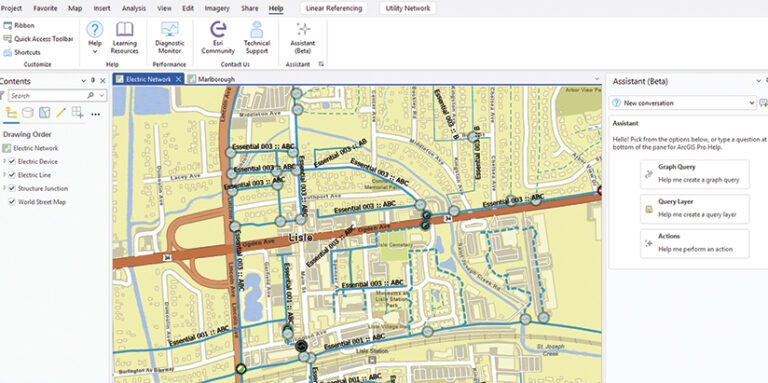Click the search magnifier in Contents
Screen dimensions: 768x383
click(x=90, y=96)
